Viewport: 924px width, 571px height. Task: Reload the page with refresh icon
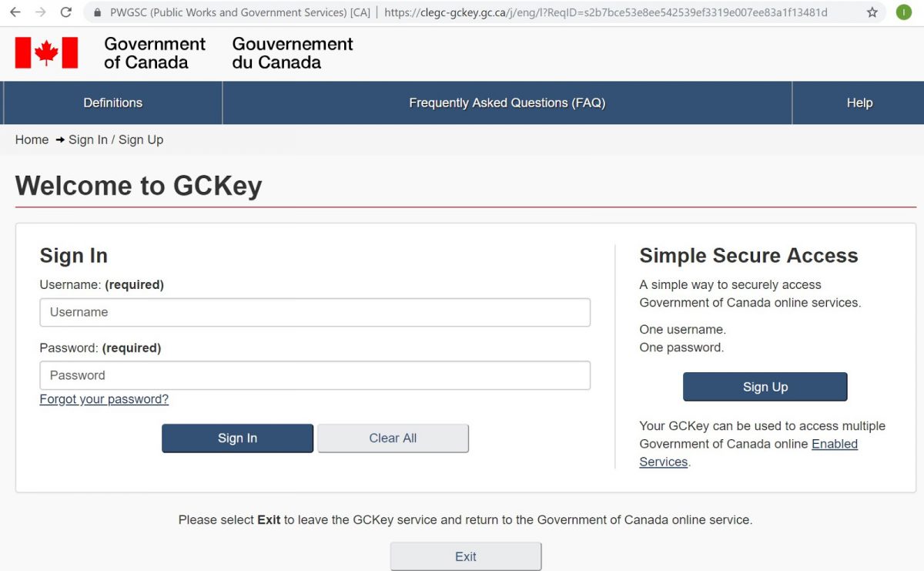click(66, 12)
